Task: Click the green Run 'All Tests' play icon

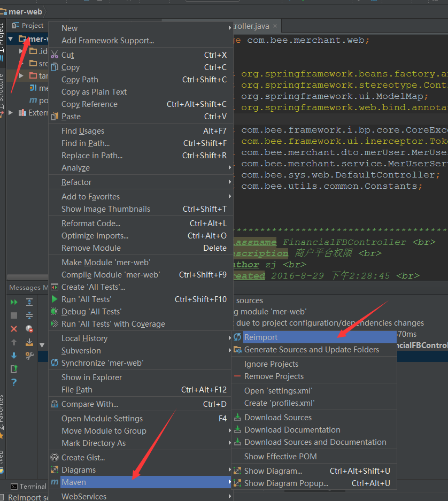Action: (55, 299)
